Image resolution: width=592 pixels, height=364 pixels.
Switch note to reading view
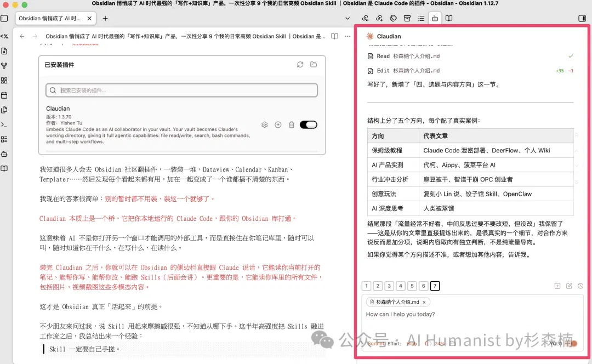pos(334,36)
